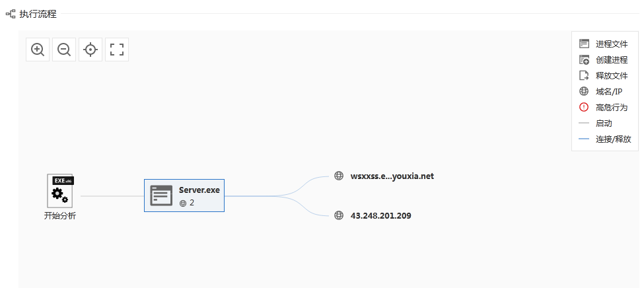The image size is (644, 288).
Task: Click the 释放文件 legend icon
Action: click(584, 76)
